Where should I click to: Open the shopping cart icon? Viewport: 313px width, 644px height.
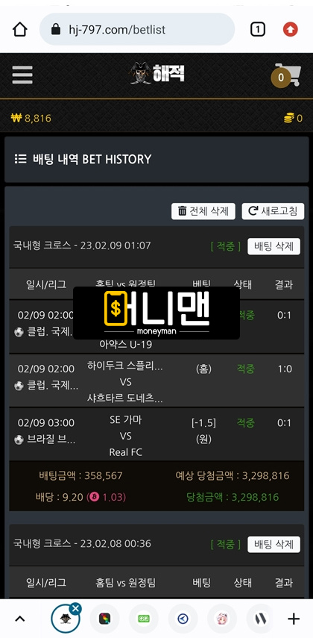pos(287,75)
